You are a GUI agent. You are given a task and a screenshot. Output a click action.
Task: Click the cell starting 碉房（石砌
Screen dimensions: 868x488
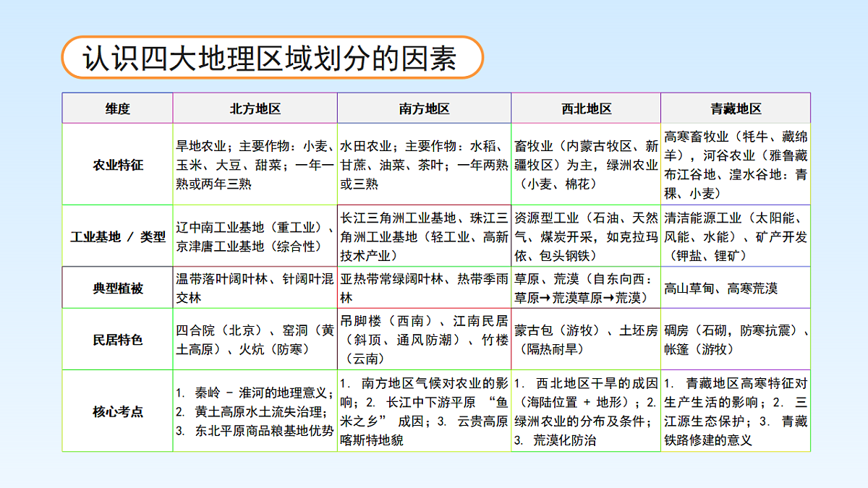[736, 340]
